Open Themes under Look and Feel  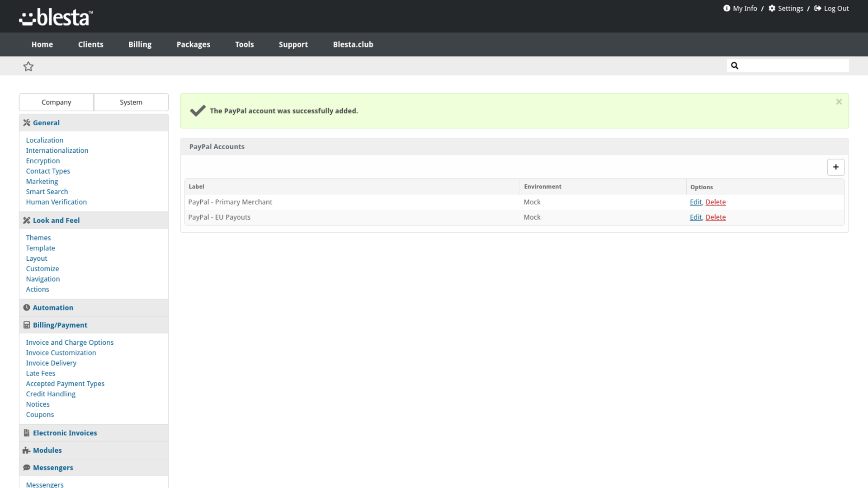(38, 238)
